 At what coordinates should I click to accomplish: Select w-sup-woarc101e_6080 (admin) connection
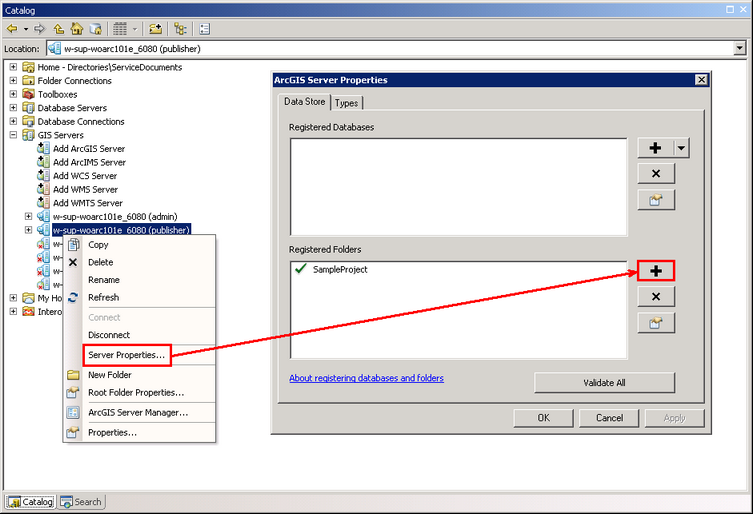(x=115, y=216)
